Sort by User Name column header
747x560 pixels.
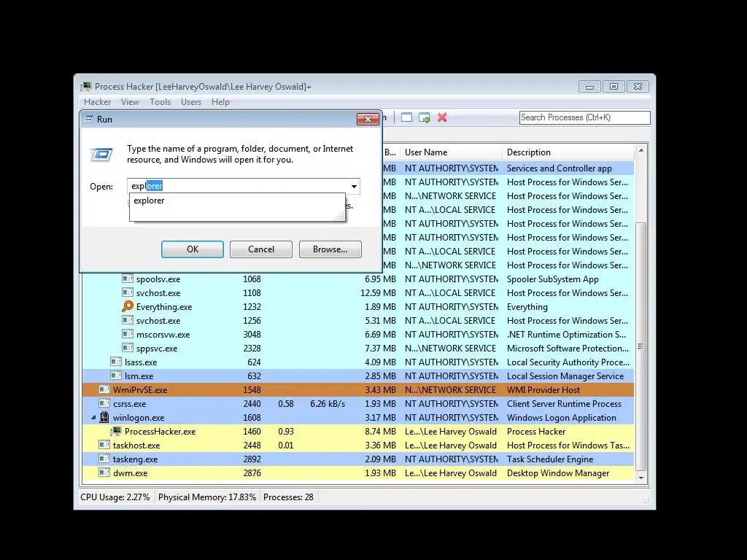451,152
